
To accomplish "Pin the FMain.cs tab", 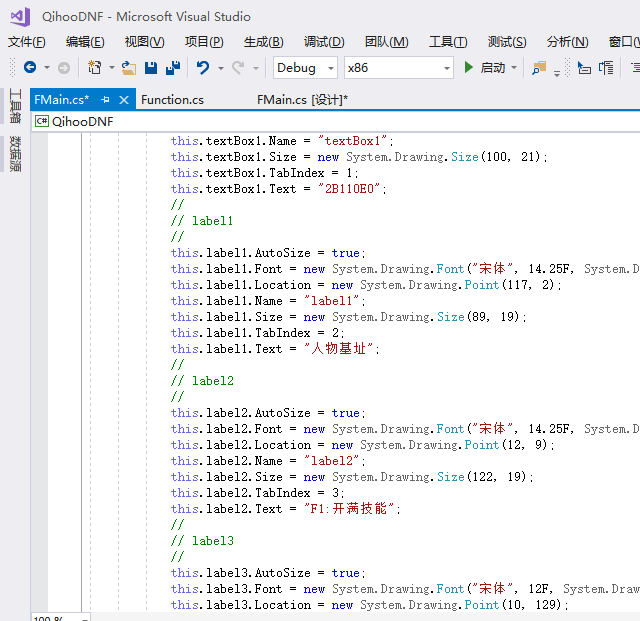I will (x=105, y=100).
